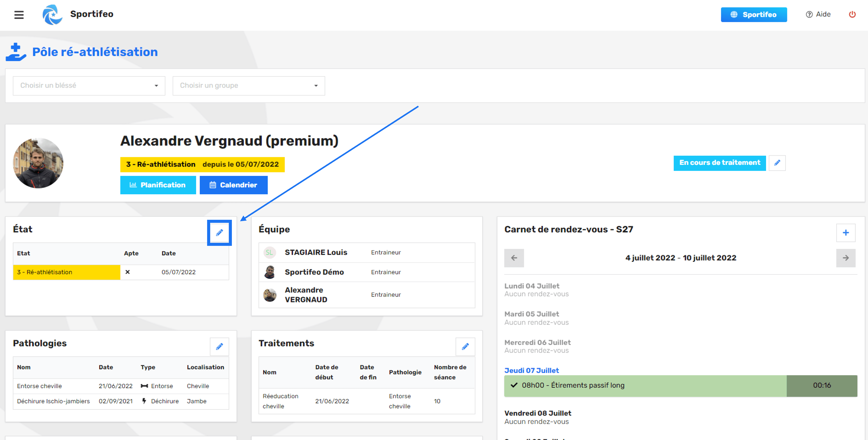Click the completed checkmark on appointment
This screenshot has width=868, height=440.
pyautogui.click(x=513, y=385)
